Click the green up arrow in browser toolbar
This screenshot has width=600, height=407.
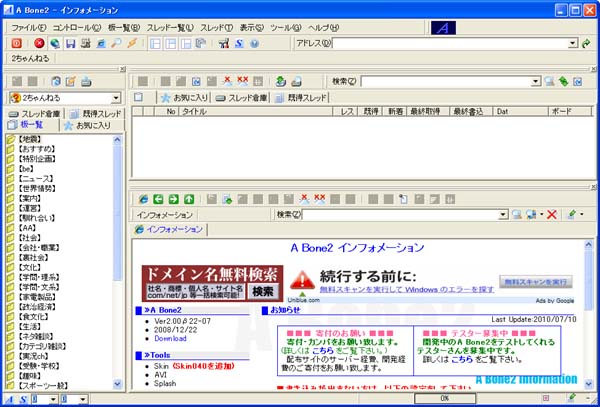(x=189, y=200)
